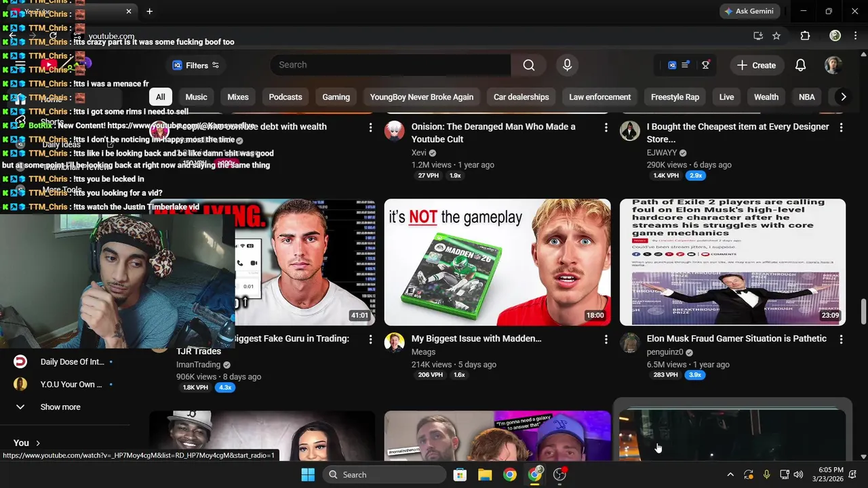Open Onision: The Deranged Man video title
This screenshot has width=868, height=488.
click(x=494, y=133)
